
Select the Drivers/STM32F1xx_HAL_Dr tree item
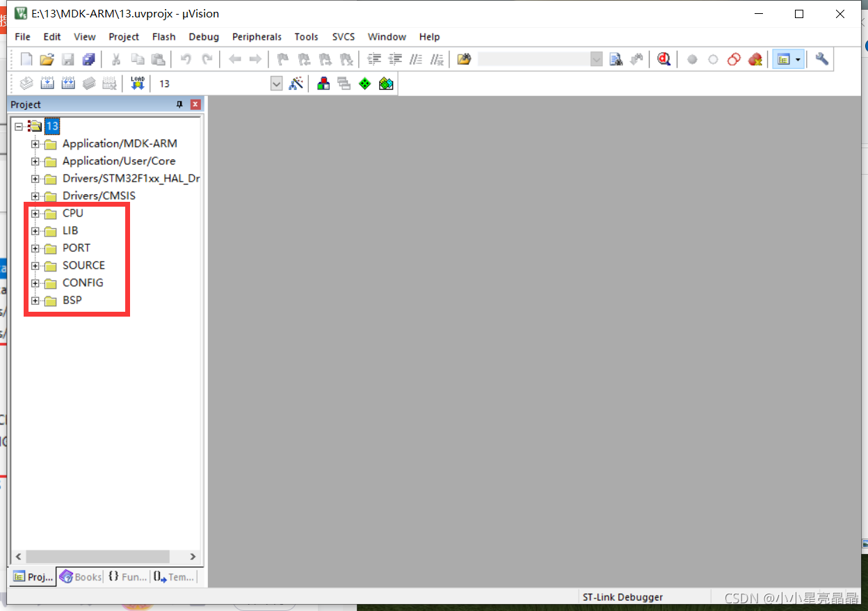click(x=131, y=179)
